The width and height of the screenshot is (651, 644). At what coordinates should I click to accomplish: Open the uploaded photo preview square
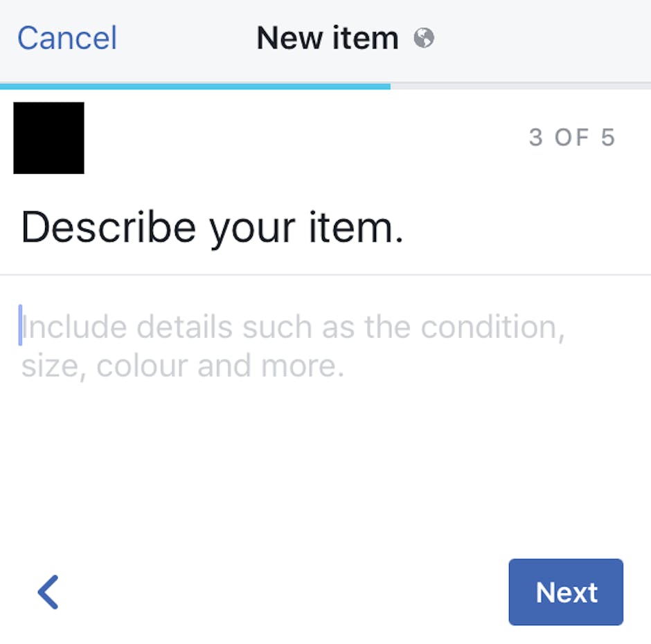49,138
